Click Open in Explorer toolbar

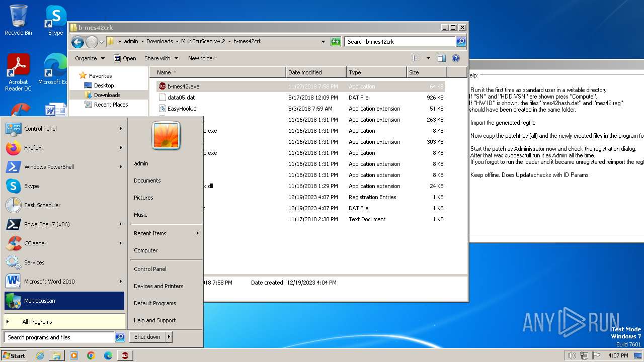[125, 58]
